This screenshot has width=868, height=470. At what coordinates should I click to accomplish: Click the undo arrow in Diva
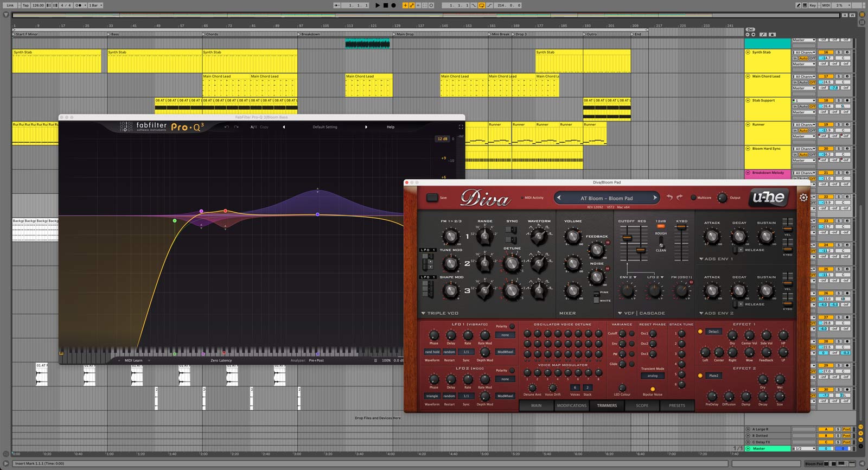click(x=669, y=198)
